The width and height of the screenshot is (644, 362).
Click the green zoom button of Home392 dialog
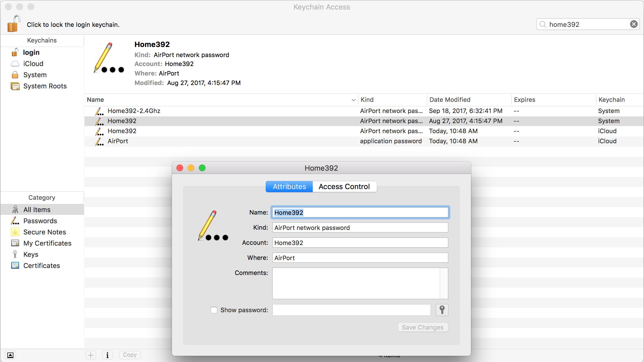[202, 168]
